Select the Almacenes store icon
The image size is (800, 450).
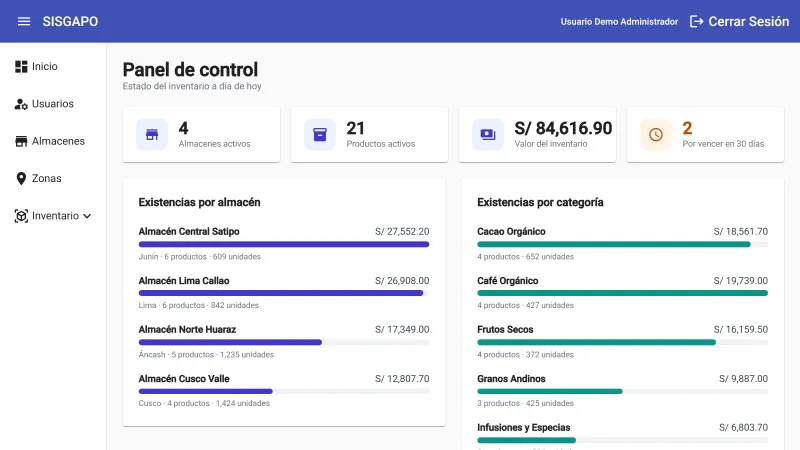coord(21,141)
